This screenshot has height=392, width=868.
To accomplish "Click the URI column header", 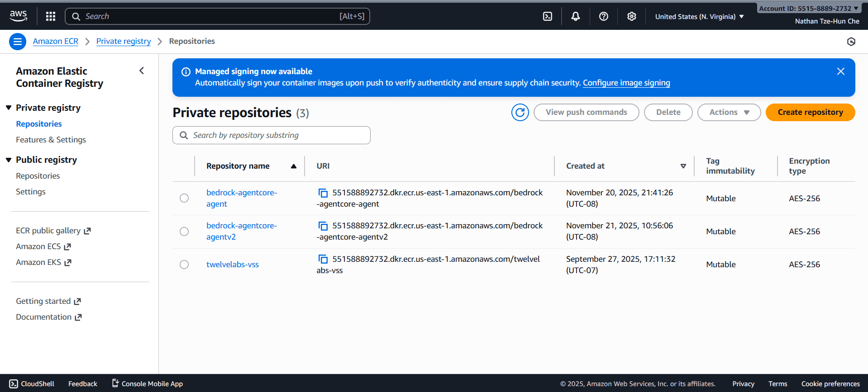I will pos(323,166).
